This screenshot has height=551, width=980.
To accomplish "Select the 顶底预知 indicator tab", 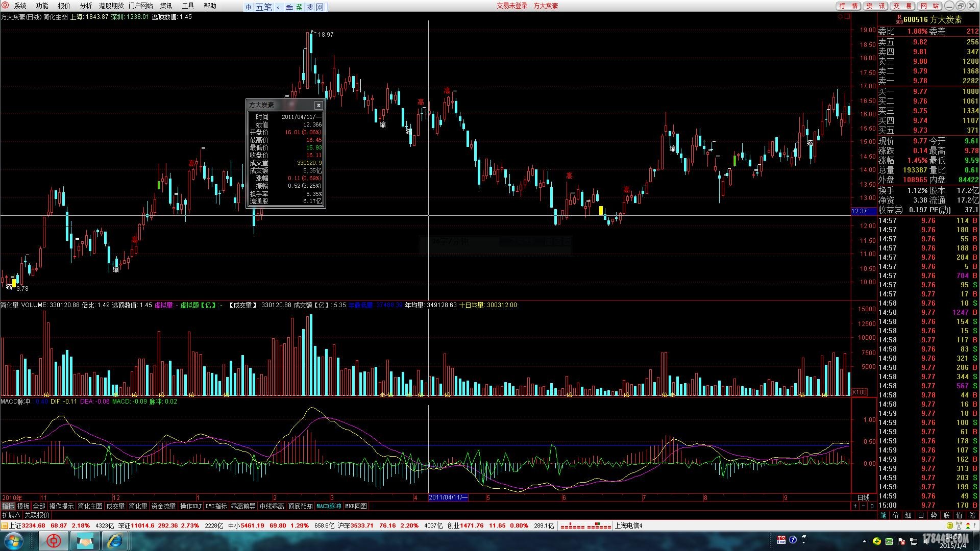I will 301,506.
